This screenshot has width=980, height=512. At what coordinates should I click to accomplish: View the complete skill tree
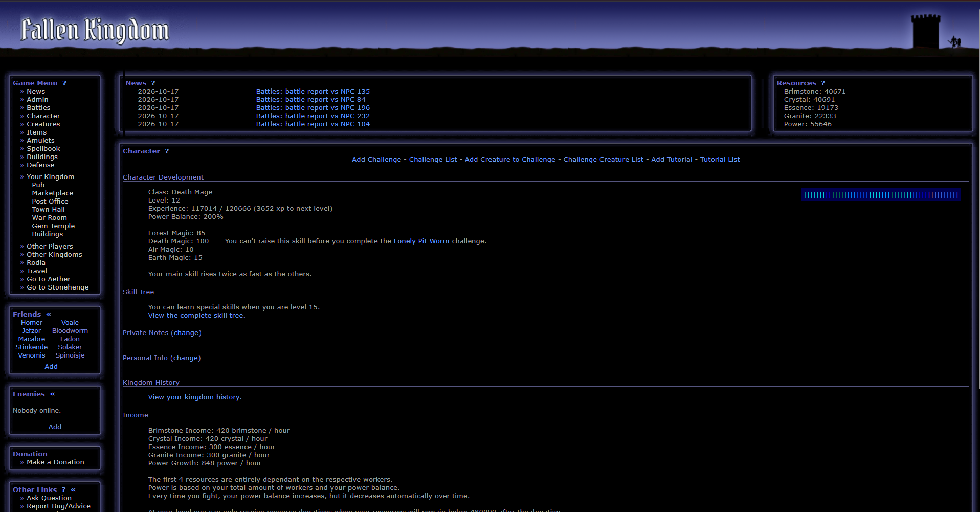pyautogui.click(x=196, y=316)
